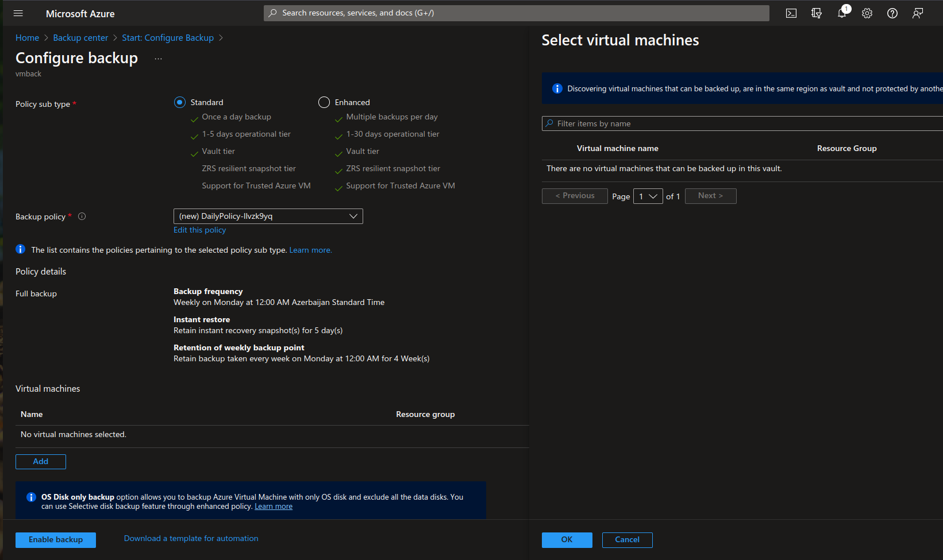Image resolution: width=943 pixels, height=560 pixels.
Task: Click 'Retain backup taken every week' retention text
Action: (x=302, y=358)
